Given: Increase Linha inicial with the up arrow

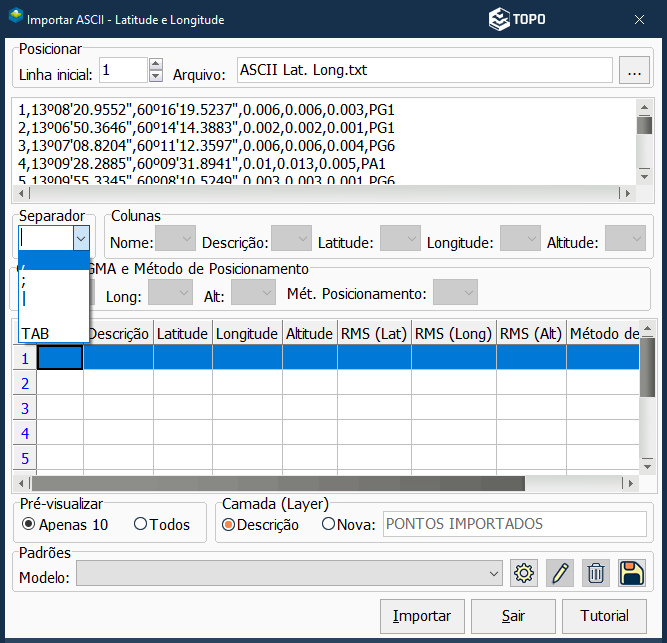Looking at the screenshot, I should tap(155, 65).
